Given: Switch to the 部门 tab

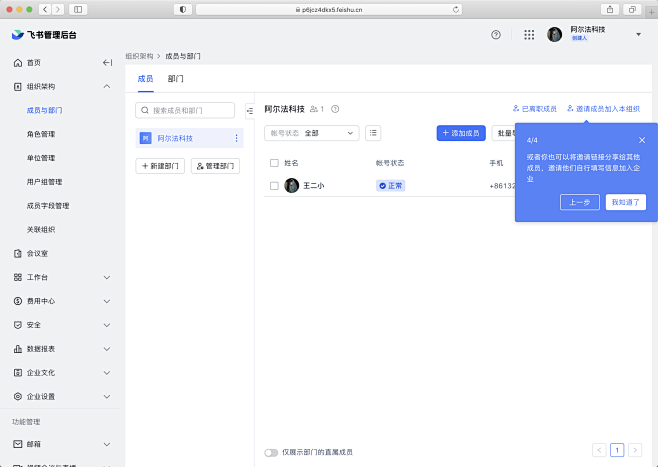Looking at the screenshot, I should pyautogui.click(x=176, y=79).
